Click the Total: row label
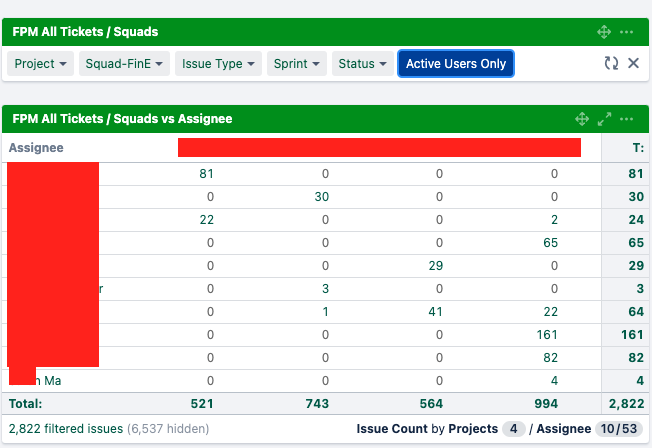 click(x=25, y=403)
